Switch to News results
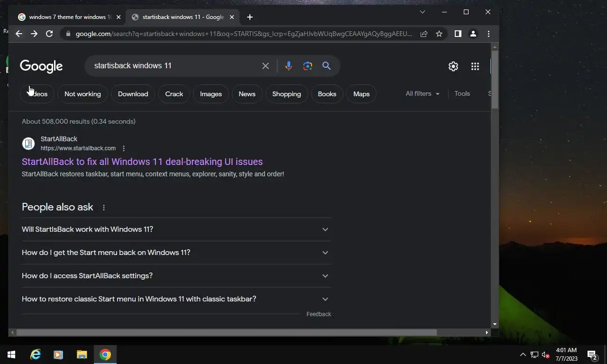This screenshot has width=607, height=364. [x=247, y=94]
